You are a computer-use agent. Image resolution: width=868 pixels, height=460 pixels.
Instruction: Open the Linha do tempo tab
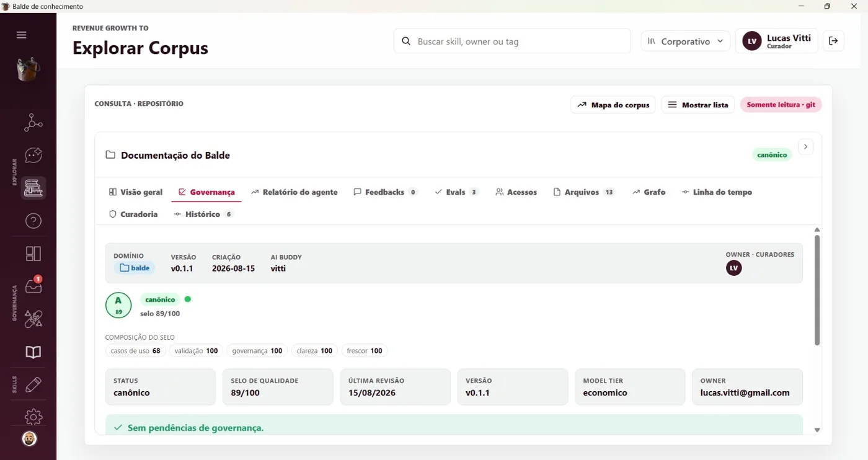click(x=717, y=192)
